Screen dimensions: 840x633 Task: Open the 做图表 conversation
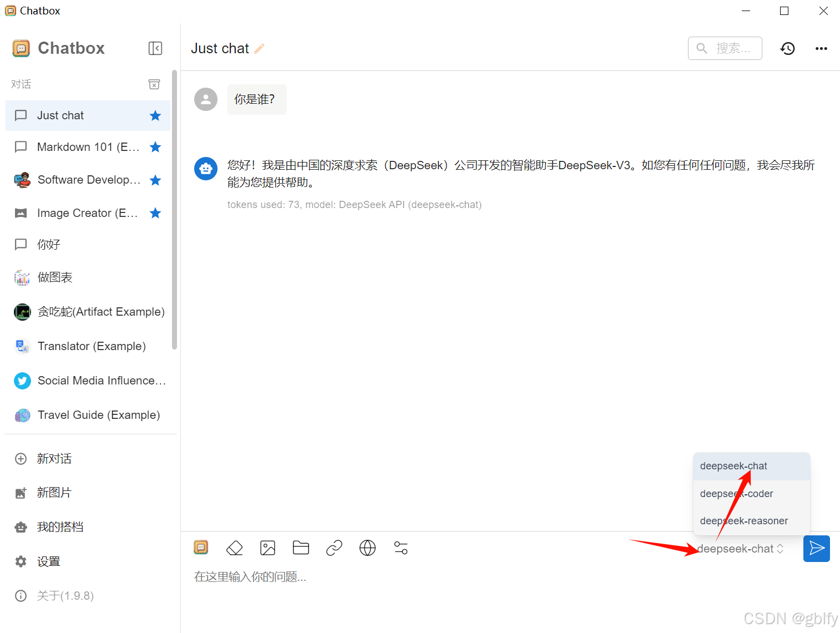(x=88, y=277)
